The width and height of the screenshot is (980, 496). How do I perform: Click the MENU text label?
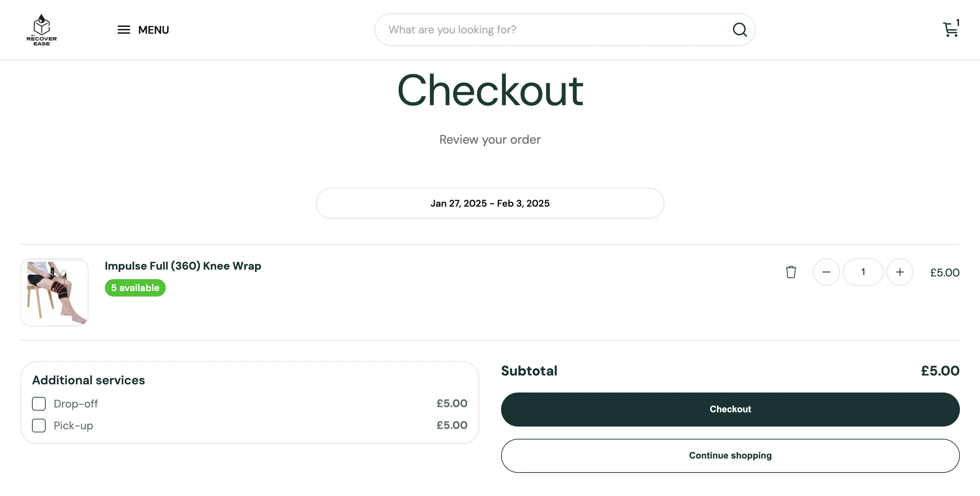coord(153,30)
